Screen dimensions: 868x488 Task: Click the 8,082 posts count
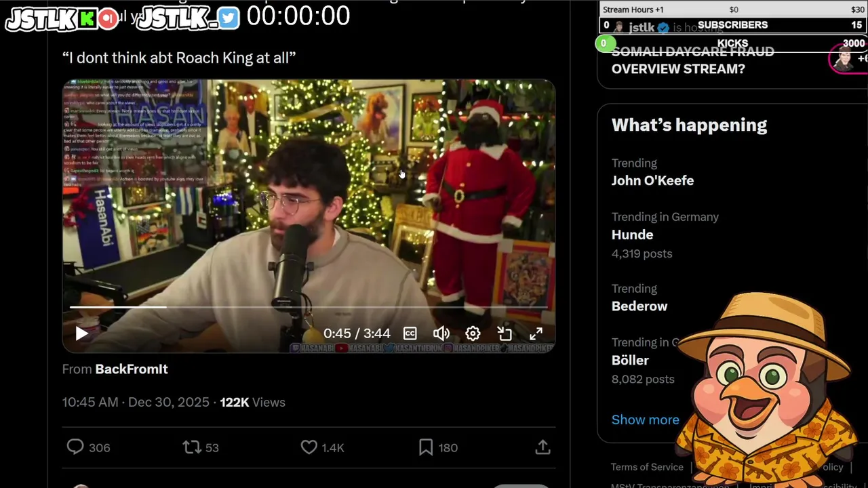[643, 379]
